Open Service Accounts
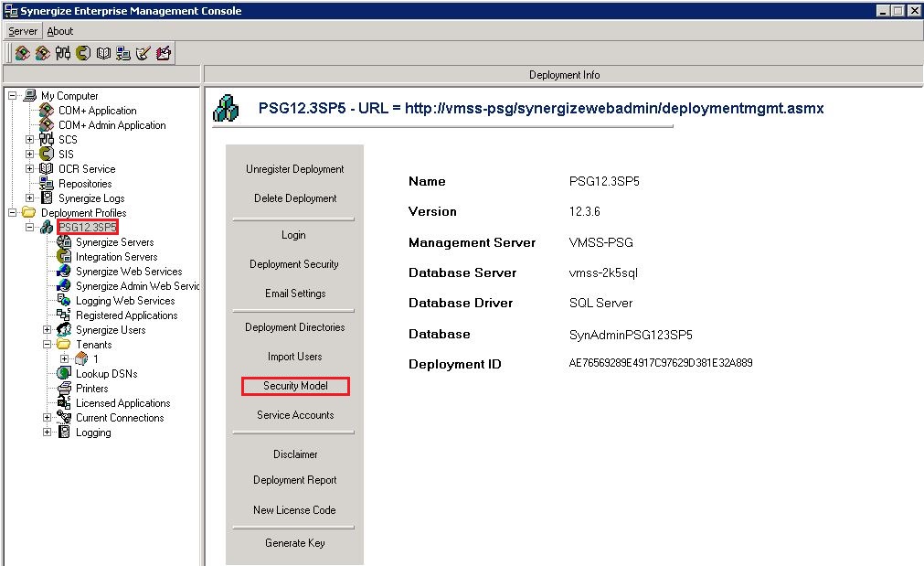The width and height of the screenshot is (924, 566). 295,415
